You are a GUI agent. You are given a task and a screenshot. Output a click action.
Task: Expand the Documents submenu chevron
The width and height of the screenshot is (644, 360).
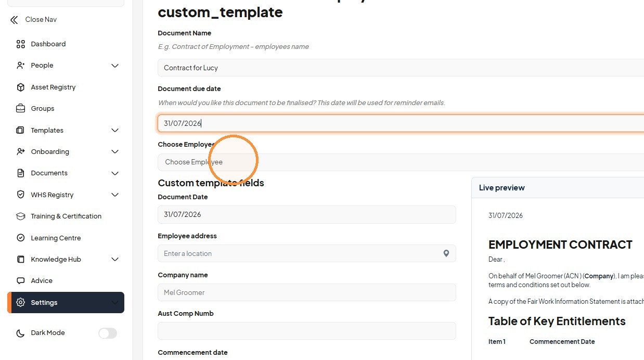tap(115, 173)
